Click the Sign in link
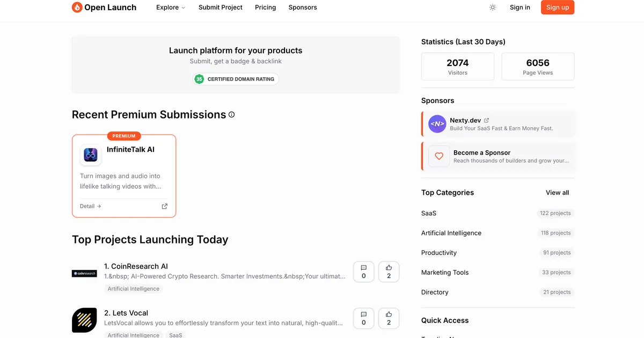 point(519,8)
